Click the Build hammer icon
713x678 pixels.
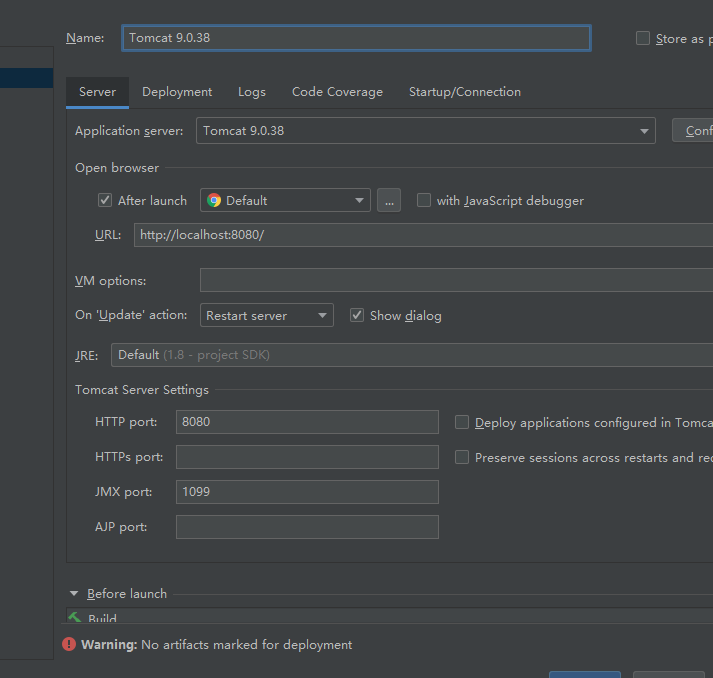click(75, 618)
